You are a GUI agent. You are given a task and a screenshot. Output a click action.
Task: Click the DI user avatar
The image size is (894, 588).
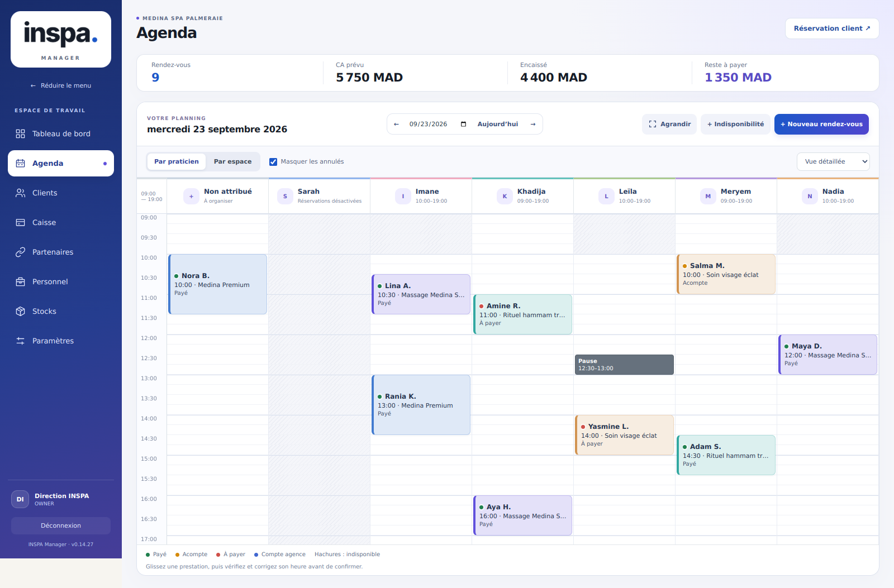20,499
